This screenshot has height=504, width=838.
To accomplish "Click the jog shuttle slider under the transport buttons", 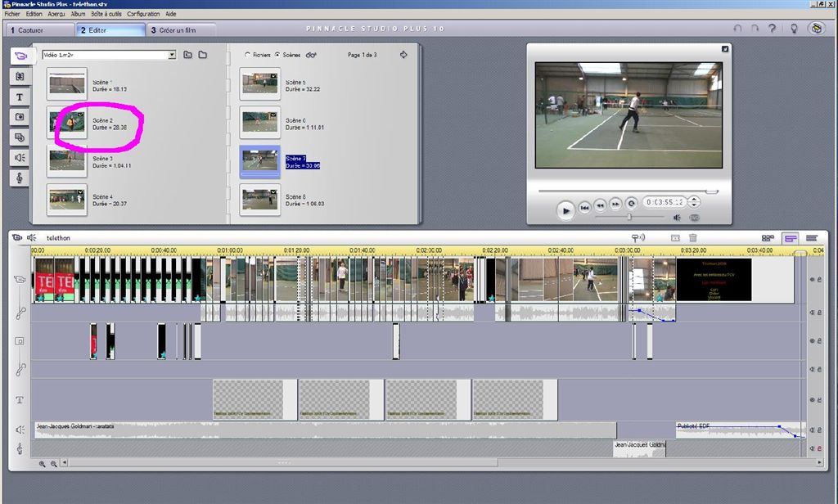I will point(629,217).
